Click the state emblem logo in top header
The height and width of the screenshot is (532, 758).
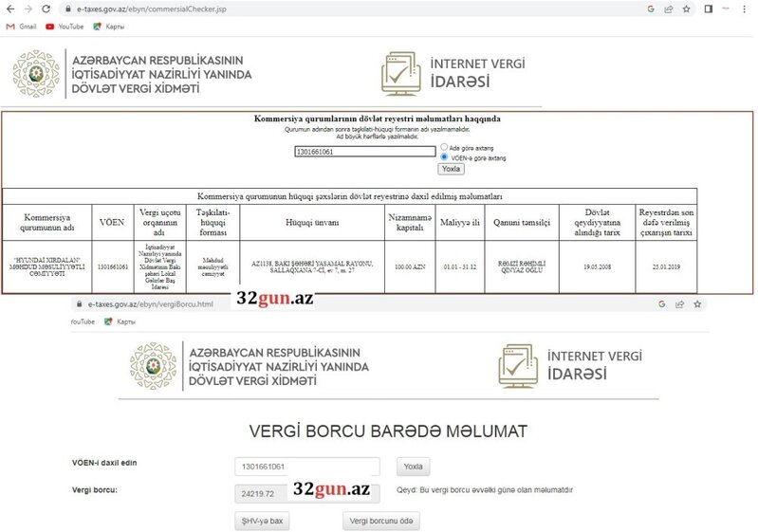[x=36, y=73]
